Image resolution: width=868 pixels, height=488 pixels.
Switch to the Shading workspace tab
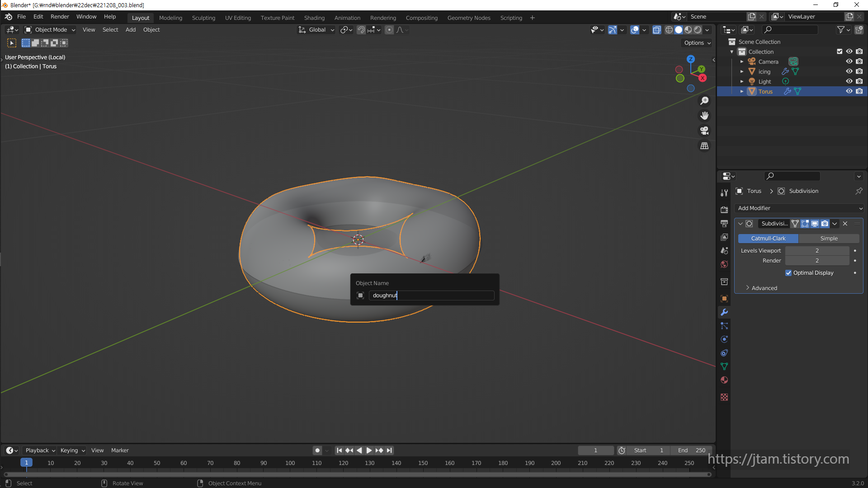pos(314,18)
